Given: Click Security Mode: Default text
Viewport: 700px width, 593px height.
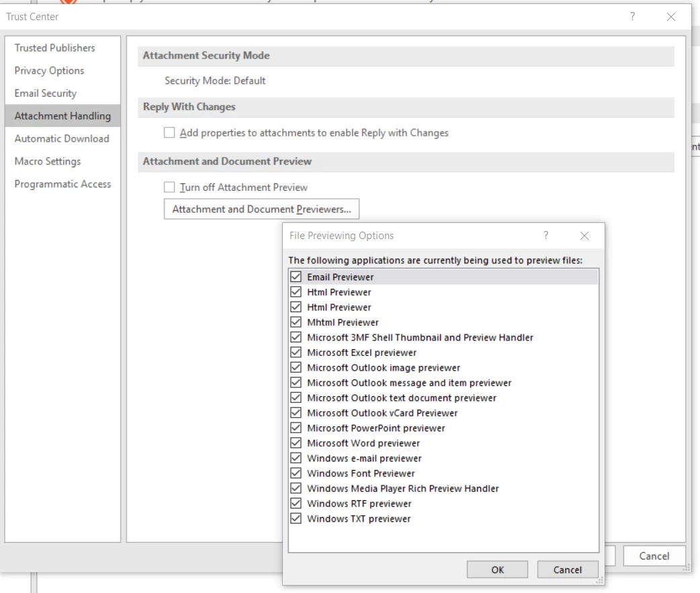Looking at the screenshot, I should [215, 81].
